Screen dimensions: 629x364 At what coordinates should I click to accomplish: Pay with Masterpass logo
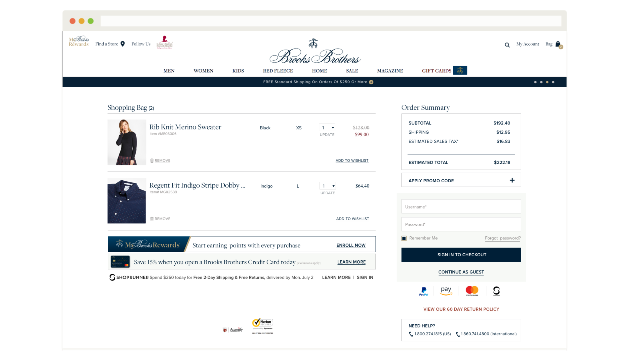pyautogui.click(x=472, y=291)
